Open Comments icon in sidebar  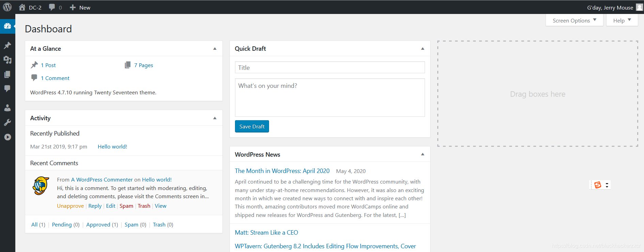7,89
